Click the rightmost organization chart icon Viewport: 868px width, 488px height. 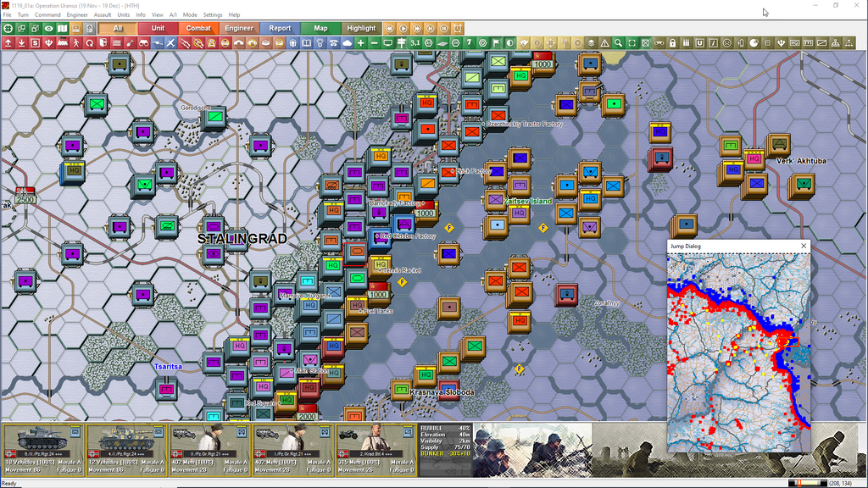coord(849,42)
